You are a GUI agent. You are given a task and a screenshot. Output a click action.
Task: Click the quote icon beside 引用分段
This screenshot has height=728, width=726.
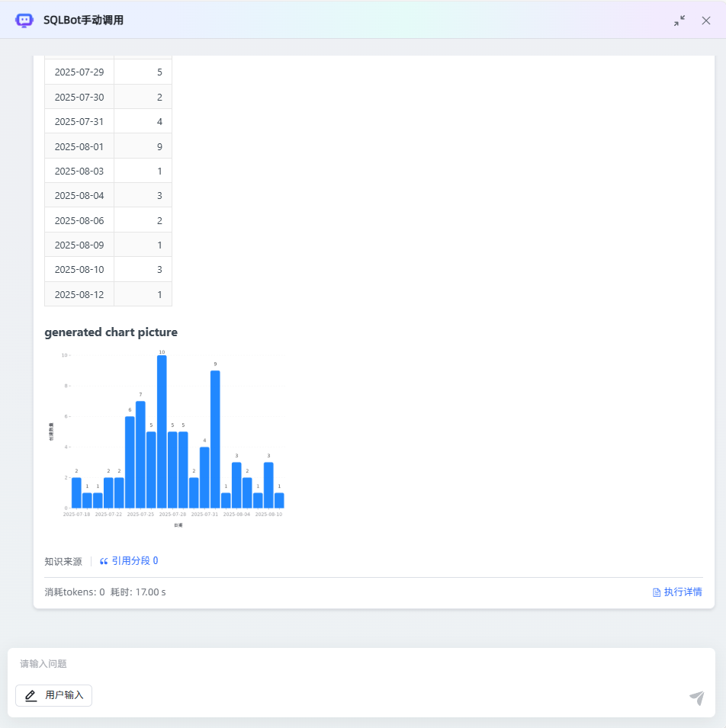pyautogui.click(x=104, y=560)
